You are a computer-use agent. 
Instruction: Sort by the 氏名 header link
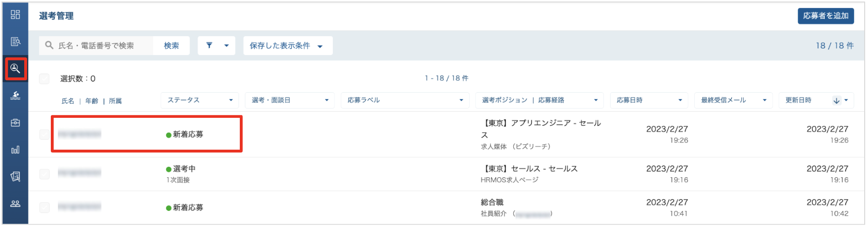(x=68, y=101)
